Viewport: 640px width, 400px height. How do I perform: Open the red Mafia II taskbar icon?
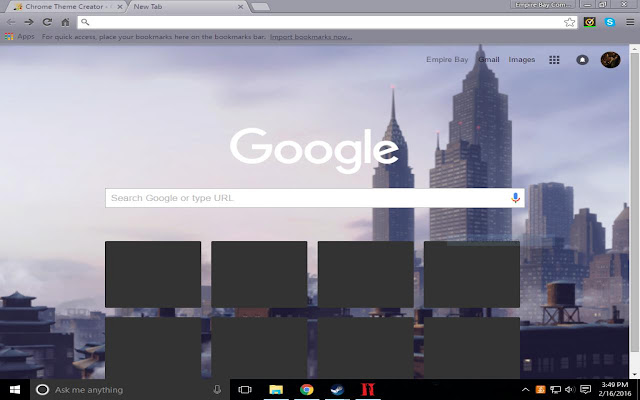368,390
